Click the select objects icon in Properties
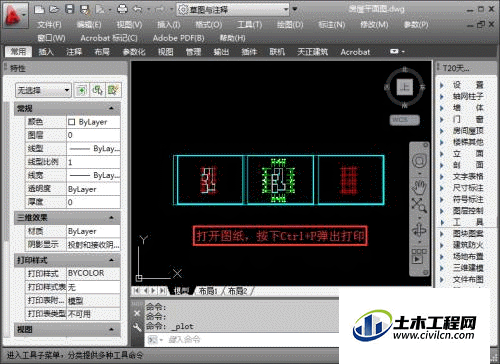500x364 pixels. (97, 90)
